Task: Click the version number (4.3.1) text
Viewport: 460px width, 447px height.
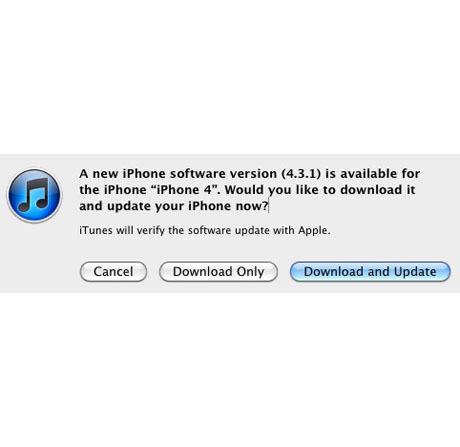Action: tap(301, 174)
